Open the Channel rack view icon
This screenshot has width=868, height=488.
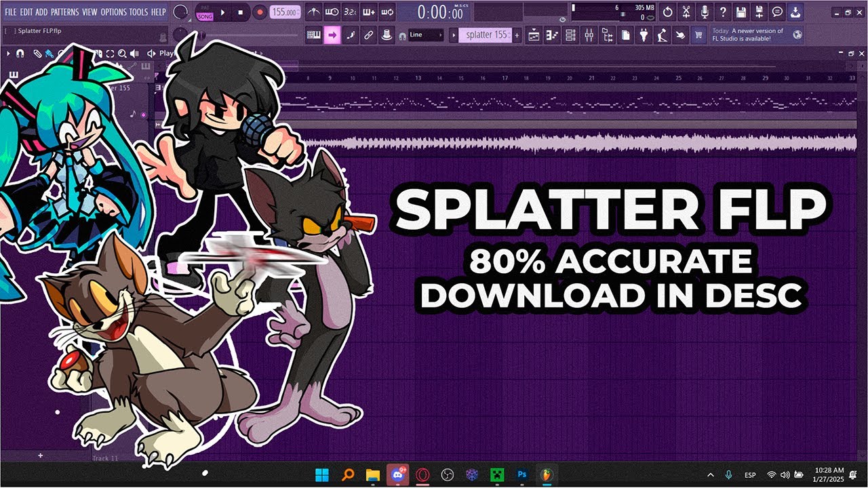click(571, 35)
